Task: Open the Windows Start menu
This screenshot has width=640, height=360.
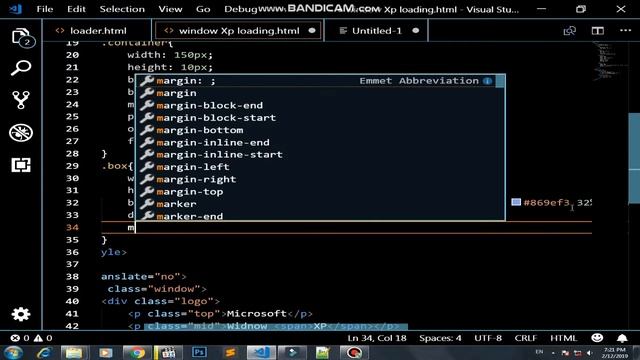Action: pyautogui.click(x=13, y=353)
